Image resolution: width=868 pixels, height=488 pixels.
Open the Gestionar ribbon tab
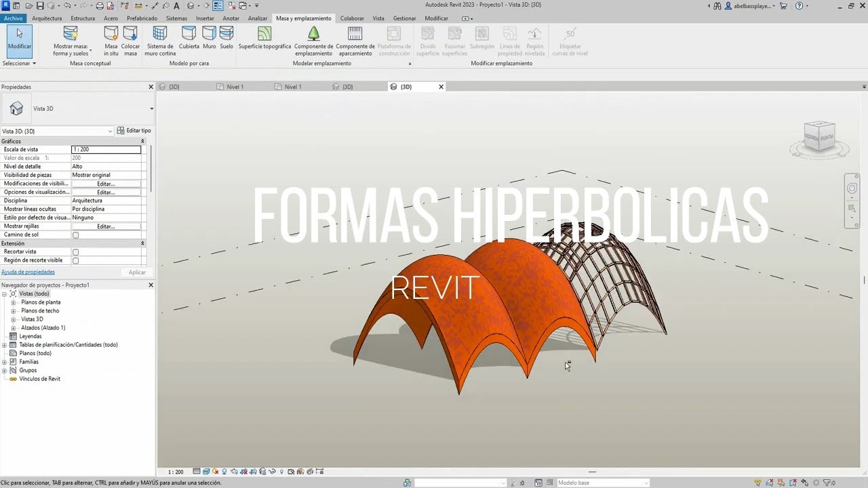click(404, 18)
